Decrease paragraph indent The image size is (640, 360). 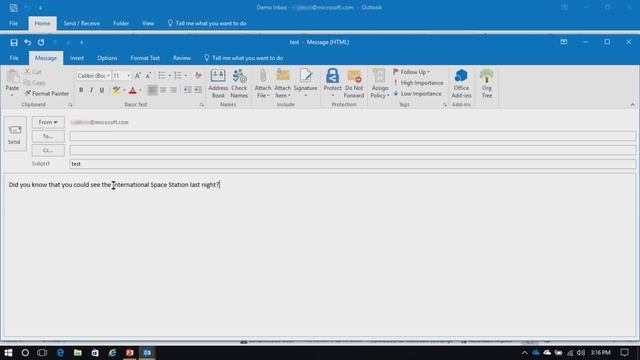tap(187, 90)
